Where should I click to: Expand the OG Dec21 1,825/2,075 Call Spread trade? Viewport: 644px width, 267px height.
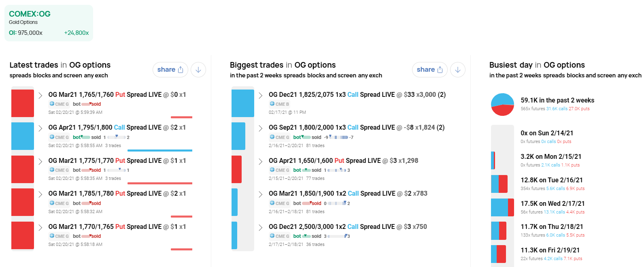click(x=260, y=96)
